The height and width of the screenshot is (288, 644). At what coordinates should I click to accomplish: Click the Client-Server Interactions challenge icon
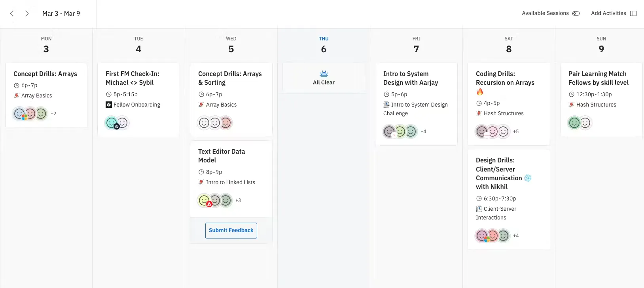(479, 209)
